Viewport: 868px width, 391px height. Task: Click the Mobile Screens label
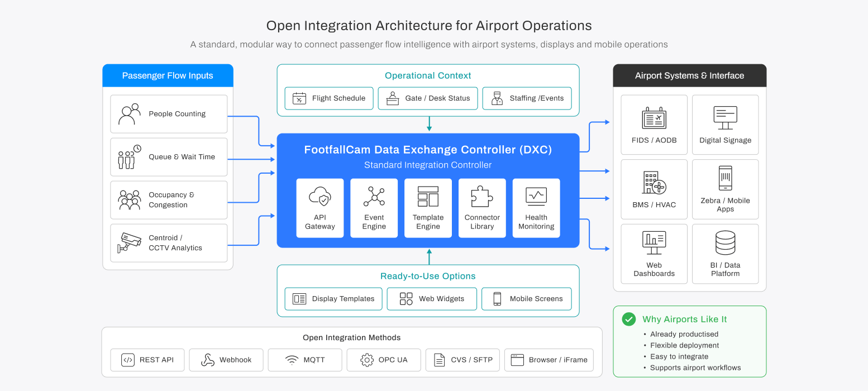coord(536,299)
